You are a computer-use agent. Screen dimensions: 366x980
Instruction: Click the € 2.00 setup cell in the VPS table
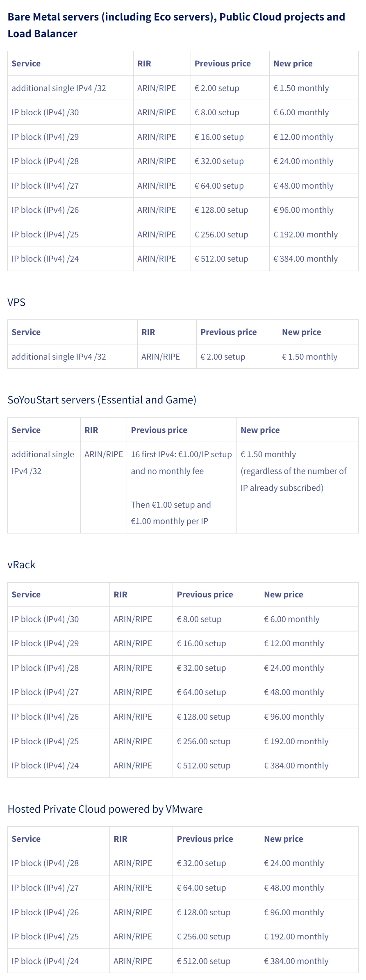pos(223,357)
